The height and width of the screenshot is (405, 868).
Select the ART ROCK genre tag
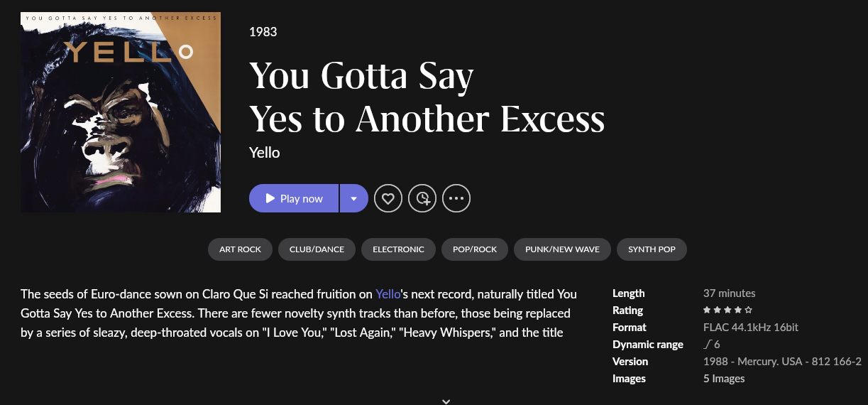[x=240, y=249]
